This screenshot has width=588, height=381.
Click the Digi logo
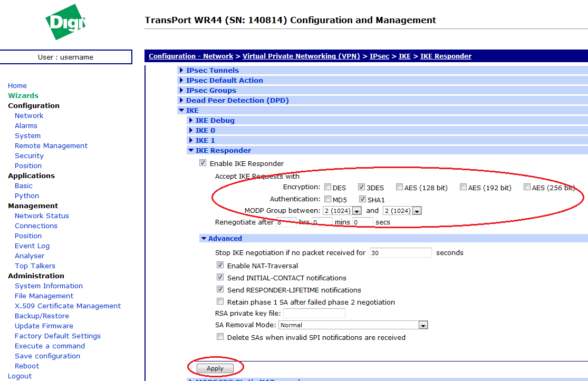click(x=65, y=22)
